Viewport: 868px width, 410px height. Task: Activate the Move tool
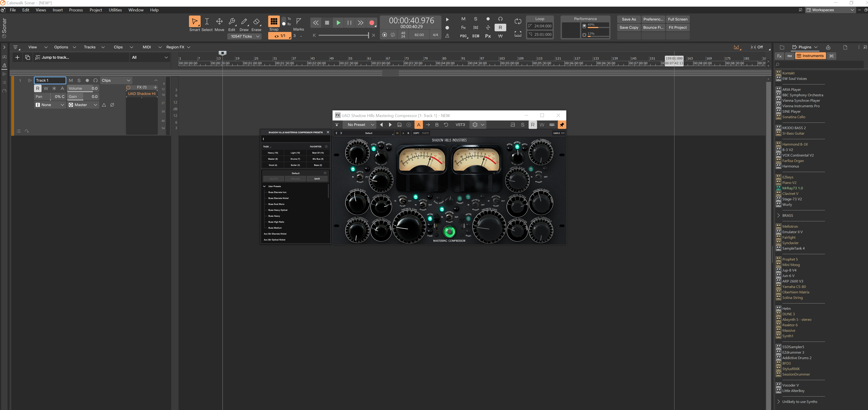(x=219, y=22)
